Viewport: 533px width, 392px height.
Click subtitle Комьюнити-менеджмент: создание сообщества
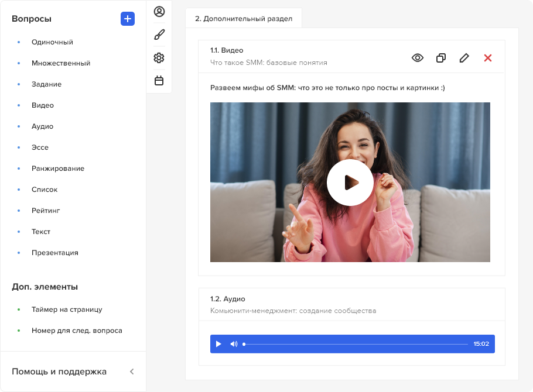[x=293, y=311]
